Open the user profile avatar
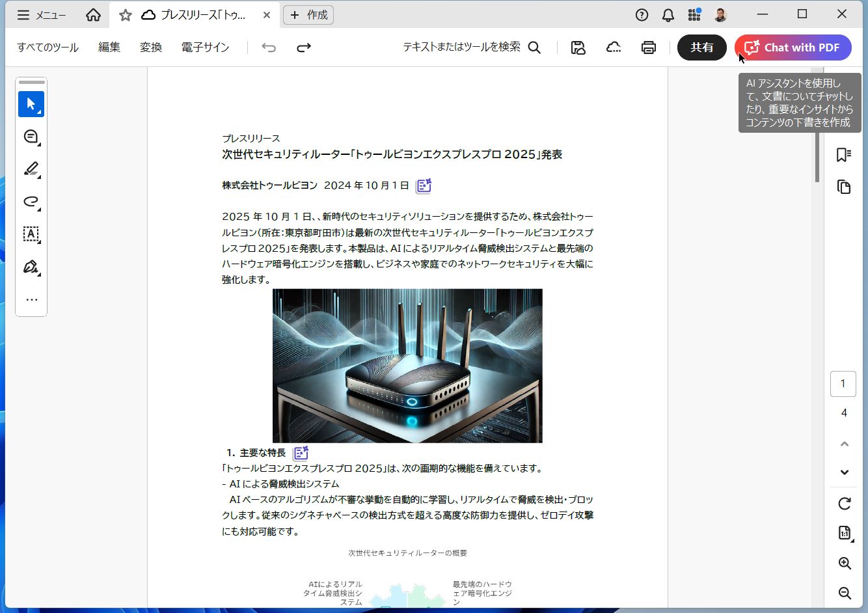 [720, 15]
